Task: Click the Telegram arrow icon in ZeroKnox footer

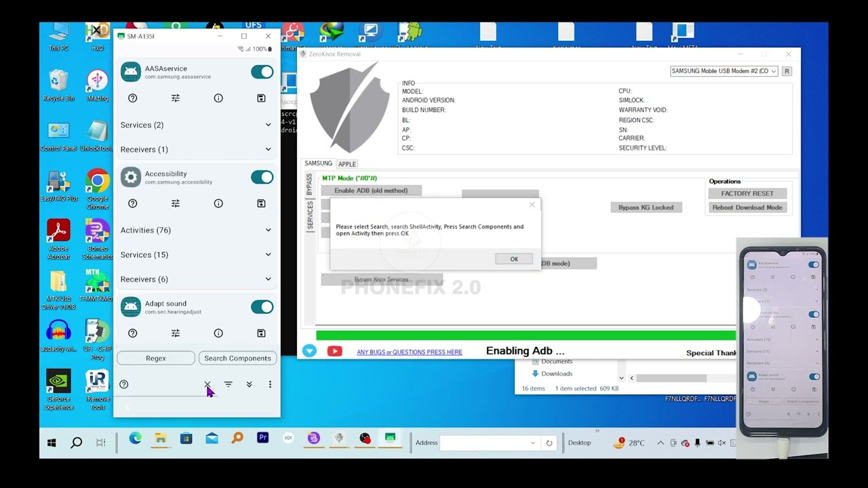Action: pos(311,350)
